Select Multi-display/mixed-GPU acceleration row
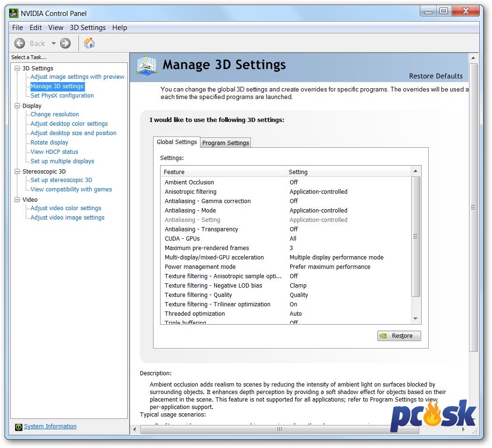492x448 pixels. 286,258
